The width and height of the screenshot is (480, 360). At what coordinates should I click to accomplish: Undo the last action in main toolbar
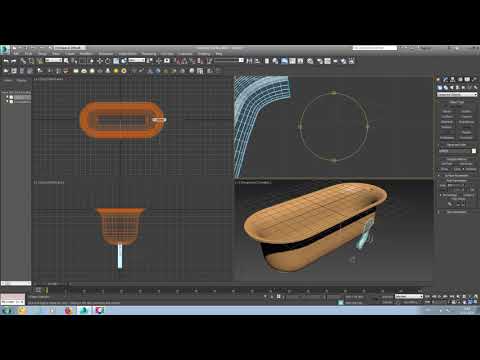tap(6, 61)
